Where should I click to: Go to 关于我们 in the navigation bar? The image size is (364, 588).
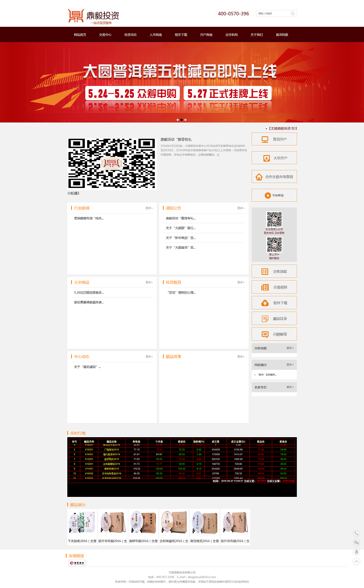pos(257,35)
